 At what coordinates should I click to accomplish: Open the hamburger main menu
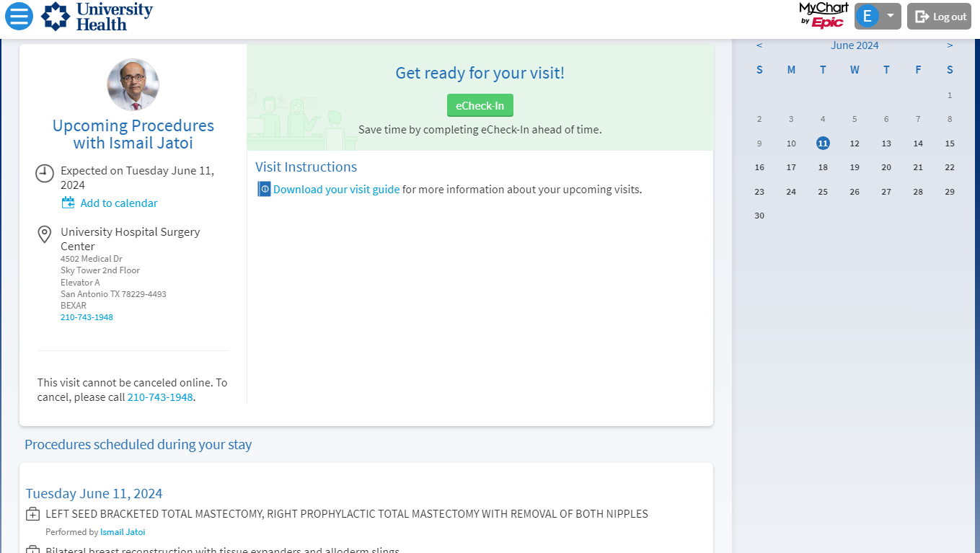(19, 16)
